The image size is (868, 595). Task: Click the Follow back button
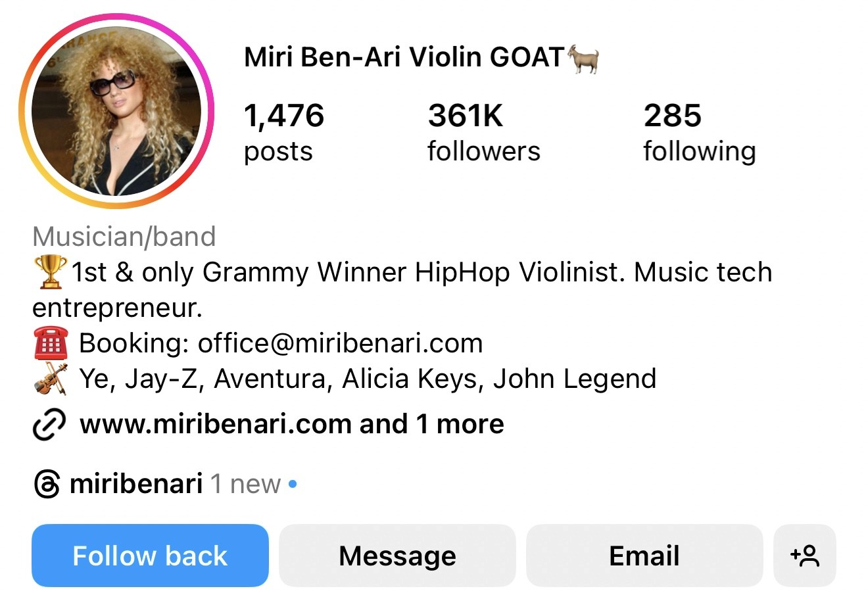pos(150,556)
